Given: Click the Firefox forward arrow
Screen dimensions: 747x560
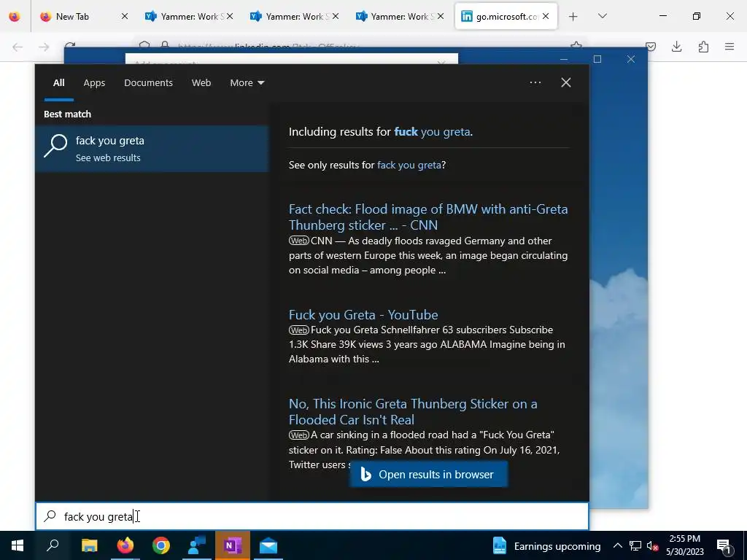Looking at the screenshot, I should (44, 47).
